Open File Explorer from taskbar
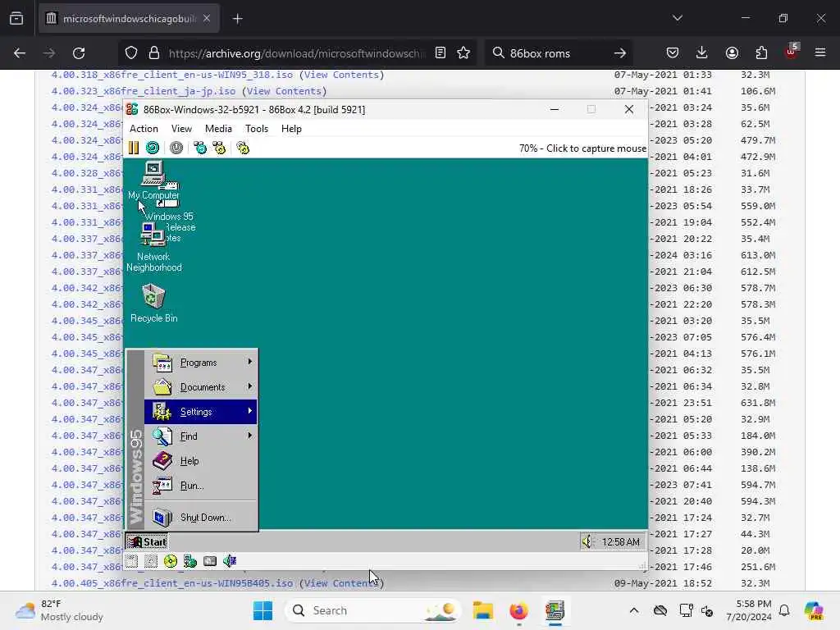This screenshot has height=630, width=840. 482,610
